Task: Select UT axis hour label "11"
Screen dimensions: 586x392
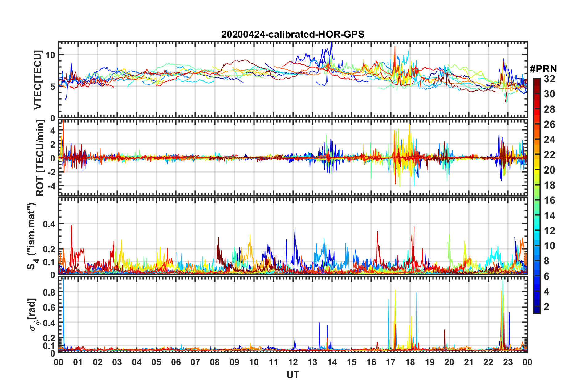Action: pyautogui.click(x=274, y=362)
